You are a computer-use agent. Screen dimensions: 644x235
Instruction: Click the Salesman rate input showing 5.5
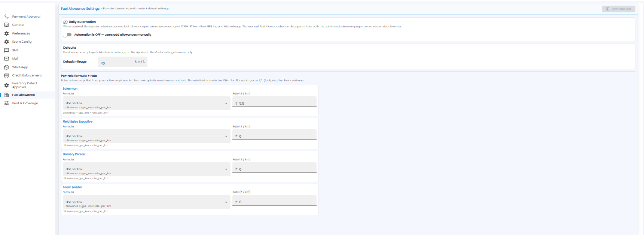pyautogui.click(x=274, y=102)
